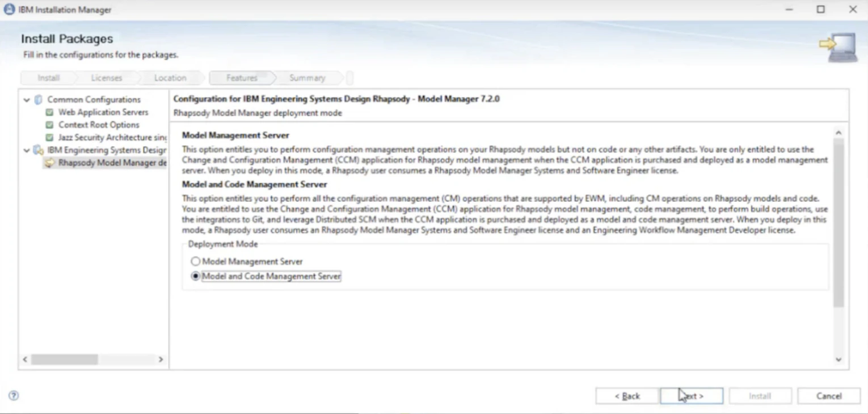Open the Installation Manager help icon
This screenshot has width=868, height=414.
pos(14,396)
